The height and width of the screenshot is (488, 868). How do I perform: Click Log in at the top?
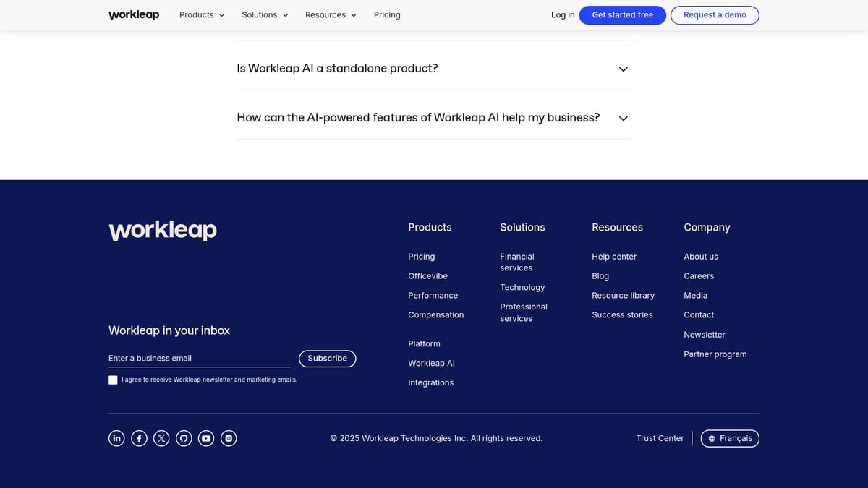(x=563, y=14)
